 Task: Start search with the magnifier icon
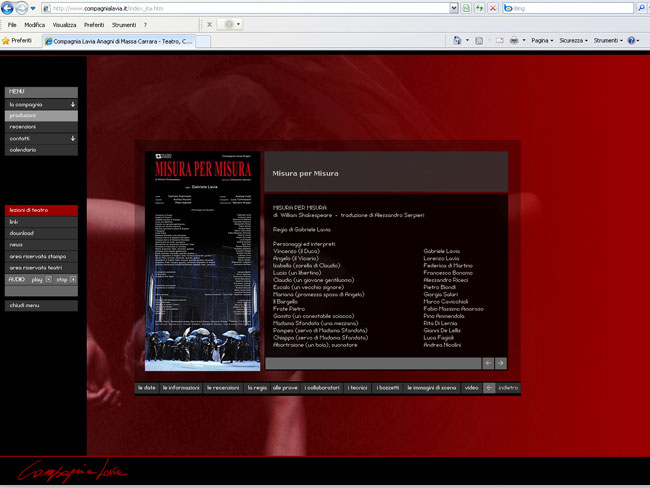641,8
